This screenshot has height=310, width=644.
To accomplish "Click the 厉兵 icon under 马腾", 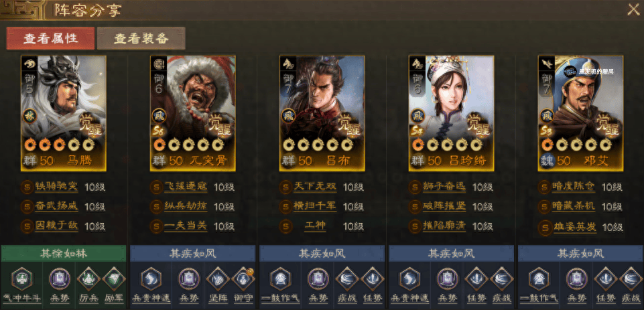I will point(88,279).
